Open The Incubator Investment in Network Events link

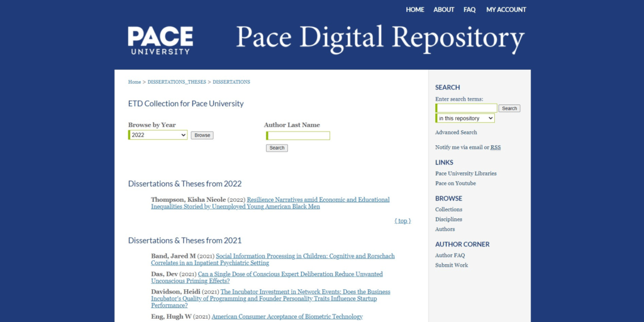coord(270,299)
